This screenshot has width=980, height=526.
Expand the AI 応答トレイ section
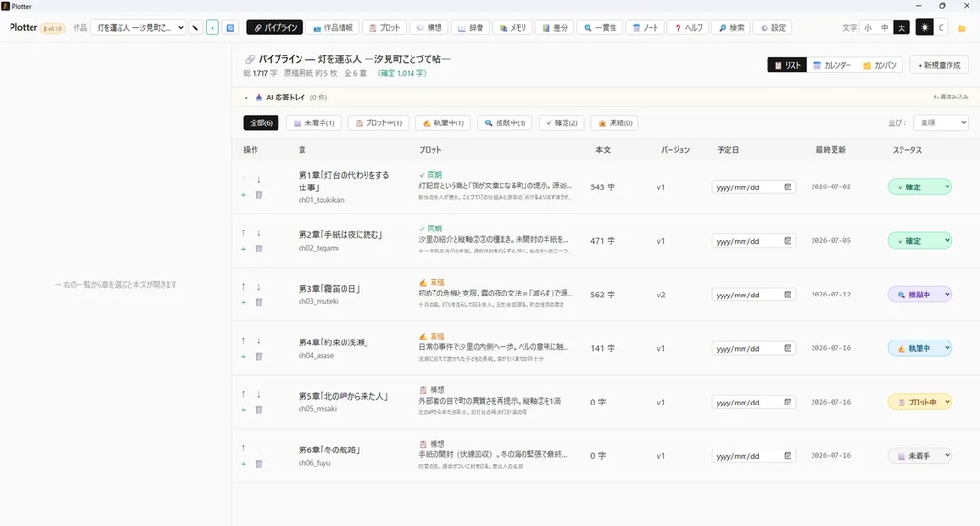[246, 98]
